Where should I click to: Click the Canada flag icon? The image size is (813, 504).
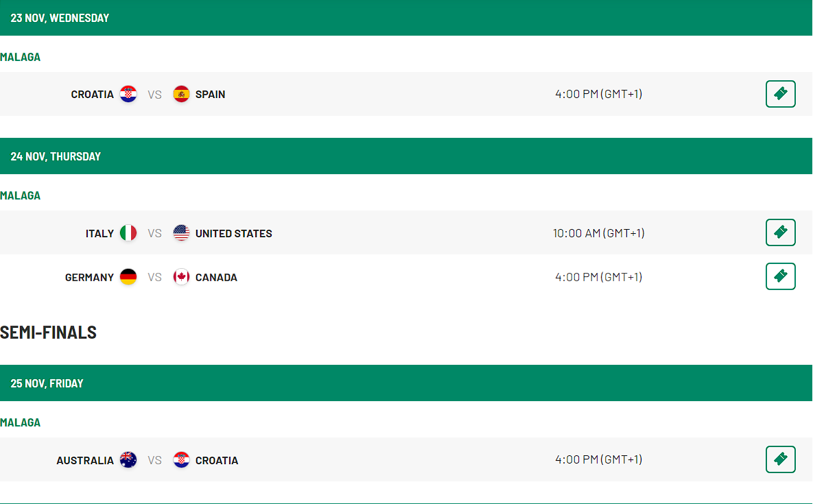tap(181, 276)
